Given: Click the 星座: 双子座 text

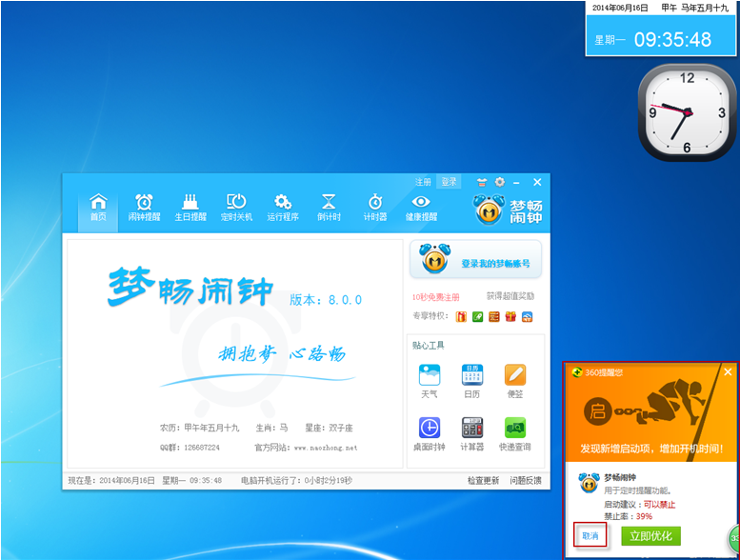Looking at the screenshot, I should [329, 428].
